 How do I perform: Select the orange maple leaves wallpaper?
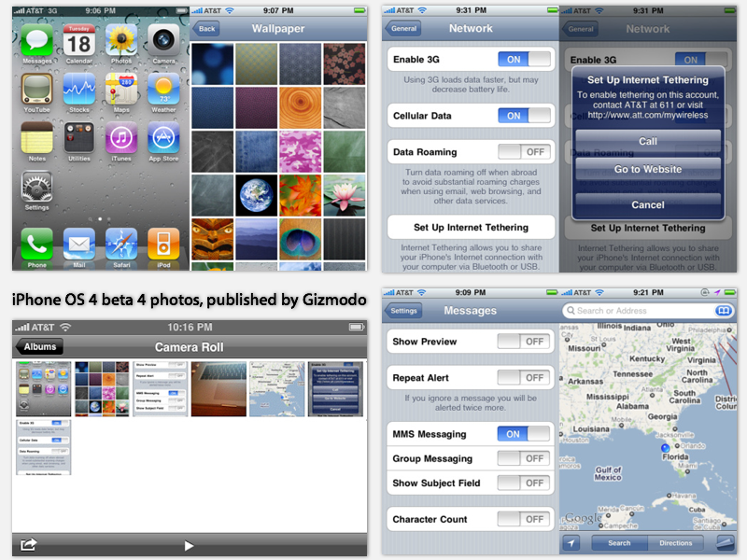coord(300,195)
